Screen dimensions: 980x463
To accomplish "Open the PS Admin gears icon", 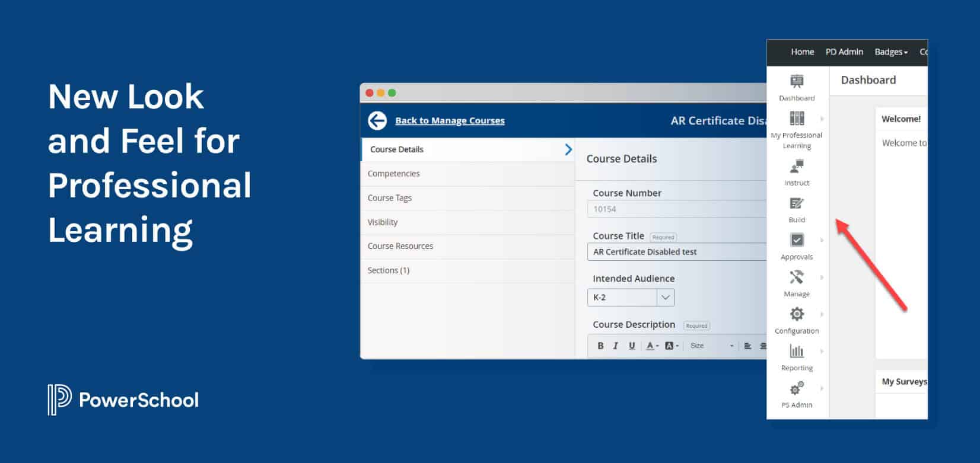I will coord(797,389).
